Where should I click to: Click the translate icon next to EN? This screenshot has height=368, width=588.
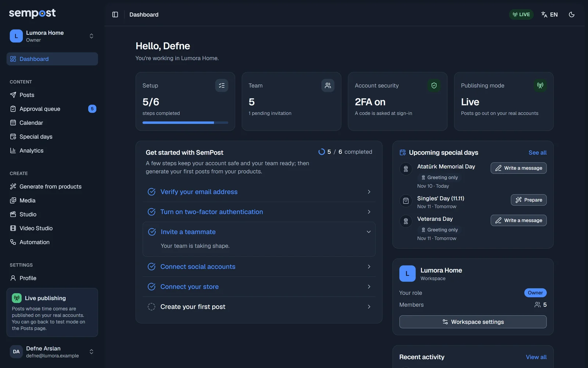tap(544, 14)
